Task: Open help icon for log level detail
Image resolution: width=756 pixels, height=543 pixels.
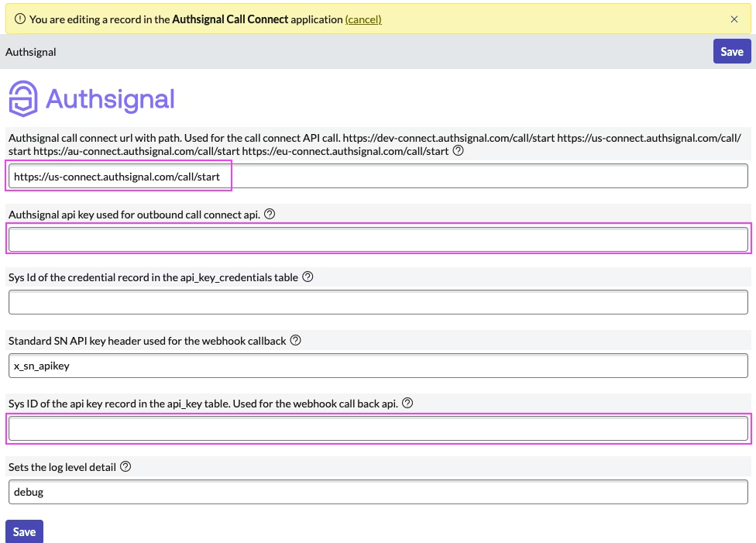Action: 125,466
